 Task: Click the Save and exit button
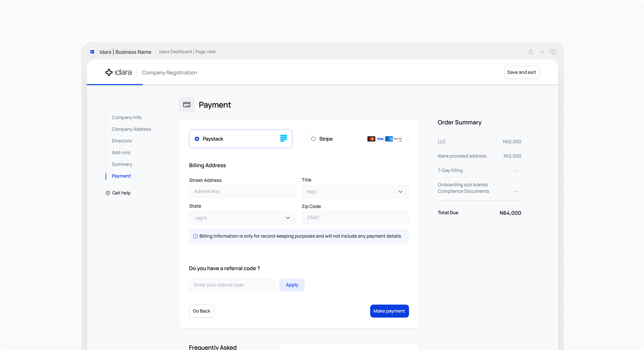point(522,72)
